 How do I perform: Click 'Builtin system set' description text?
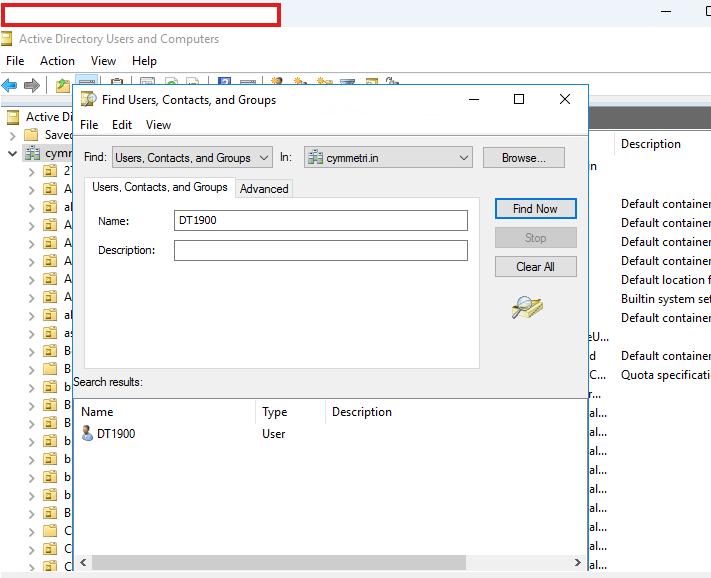666,299
